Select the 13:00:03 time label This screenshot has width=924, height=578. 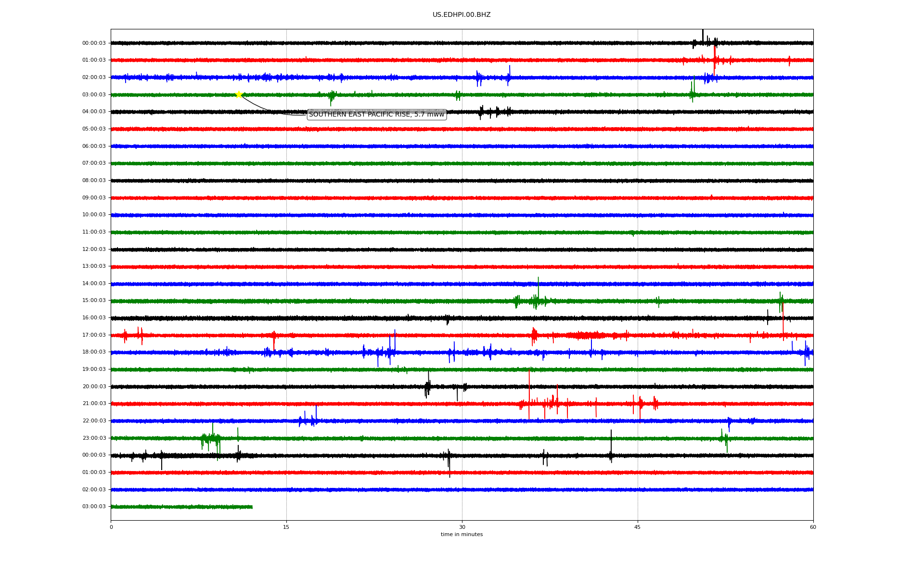(94, 266)
